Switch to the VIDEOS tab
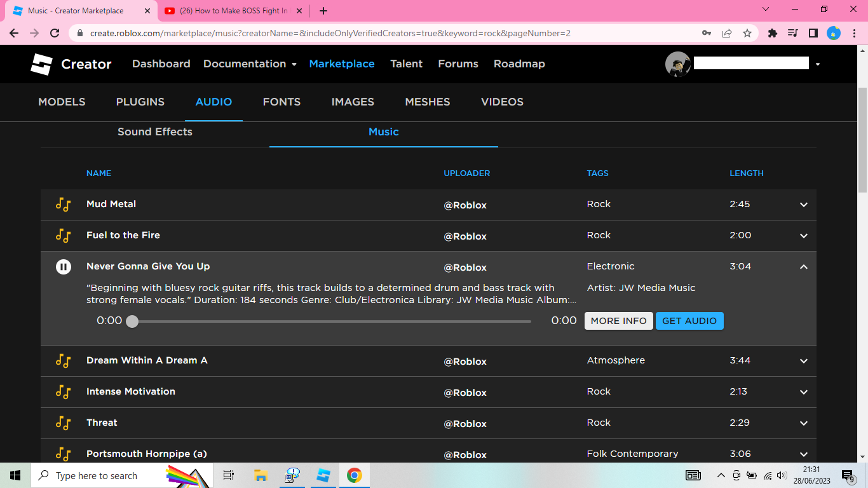This screenshot has height=488, width=868. 502,102
